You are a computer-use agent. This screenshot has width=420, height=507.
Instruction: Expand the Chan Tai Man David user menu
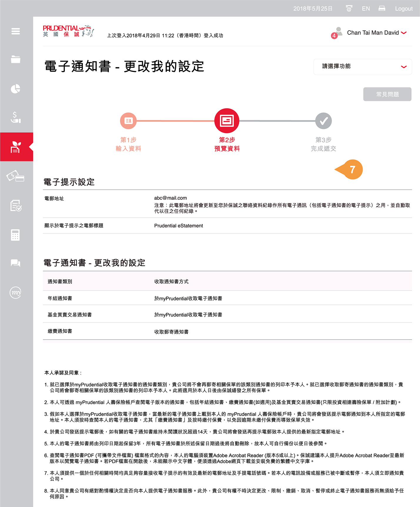click(377, 33)
